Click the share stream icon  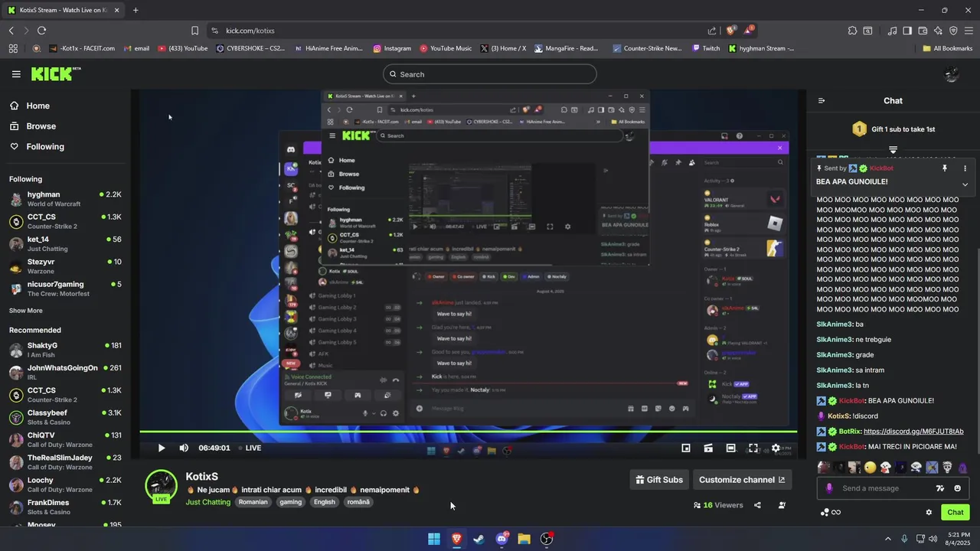[757, 505]
